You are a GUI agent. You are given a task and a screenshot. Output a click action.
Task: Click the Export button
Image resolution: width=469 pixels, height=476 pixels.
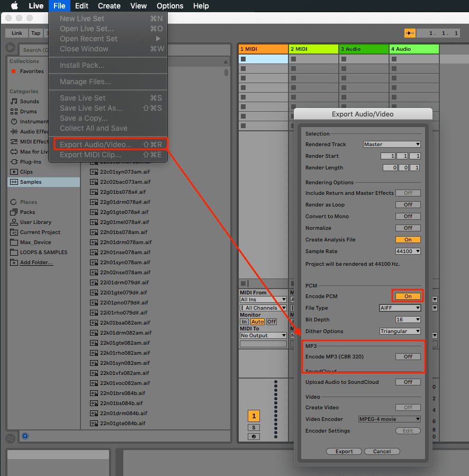344,452
